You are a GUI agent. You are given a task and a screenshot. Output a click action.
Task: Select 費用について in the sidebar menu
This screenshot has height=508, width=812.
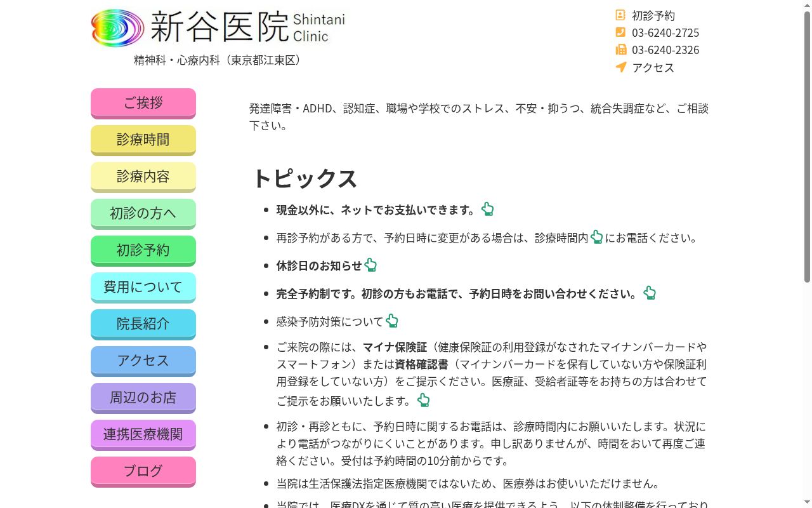tap(143, 287)
